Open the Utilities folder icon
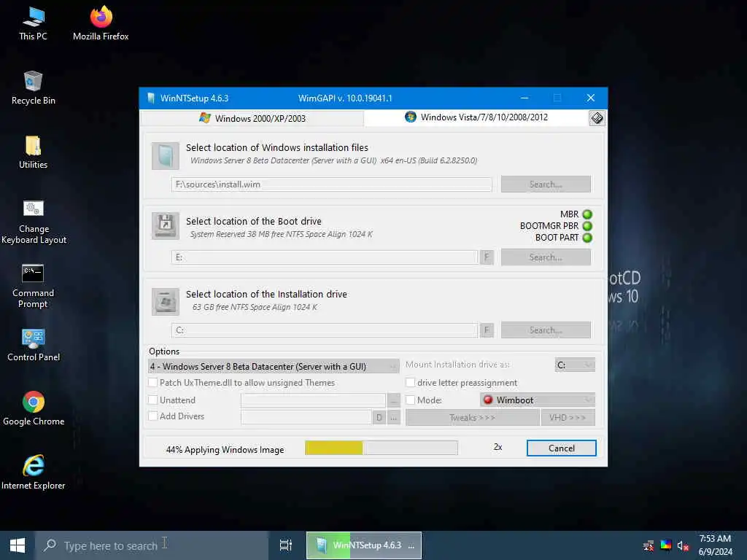This screenshot has height=560, width=747. 33,152
